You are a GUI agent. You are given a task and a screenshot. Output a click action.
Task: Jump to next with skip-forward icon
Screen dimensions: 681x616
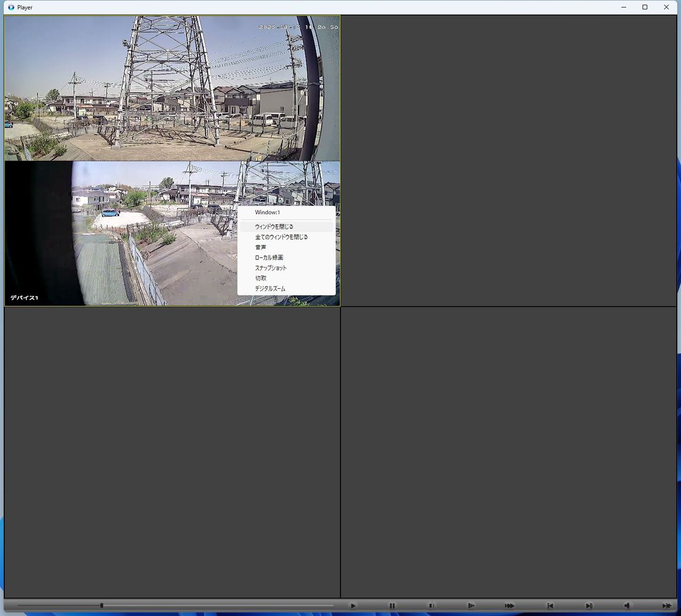click(589, 605)
